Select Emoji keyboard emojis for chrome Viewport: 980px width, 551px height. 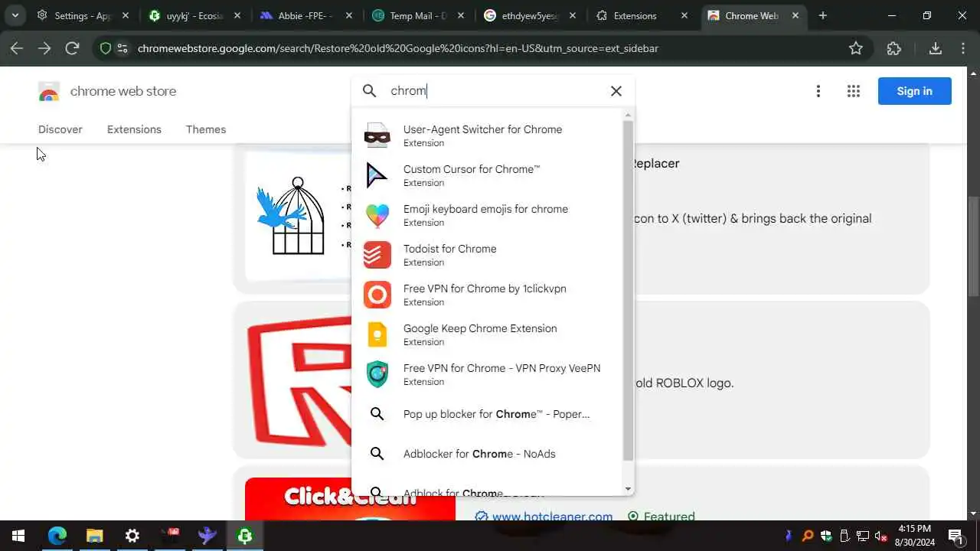(x=488, y=215)
